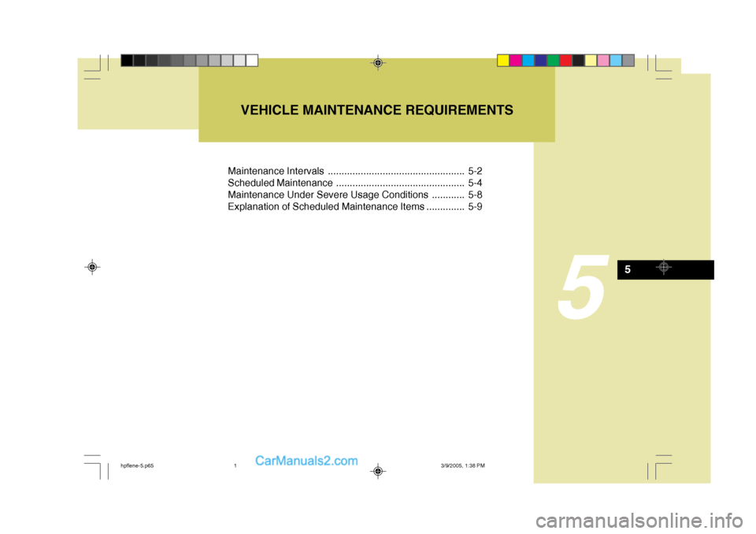This screenshot has width=756, height=534.
Task: Select "Explanation of Scheduled Maintenance Items" entry
Action: (x=326, y=206)
